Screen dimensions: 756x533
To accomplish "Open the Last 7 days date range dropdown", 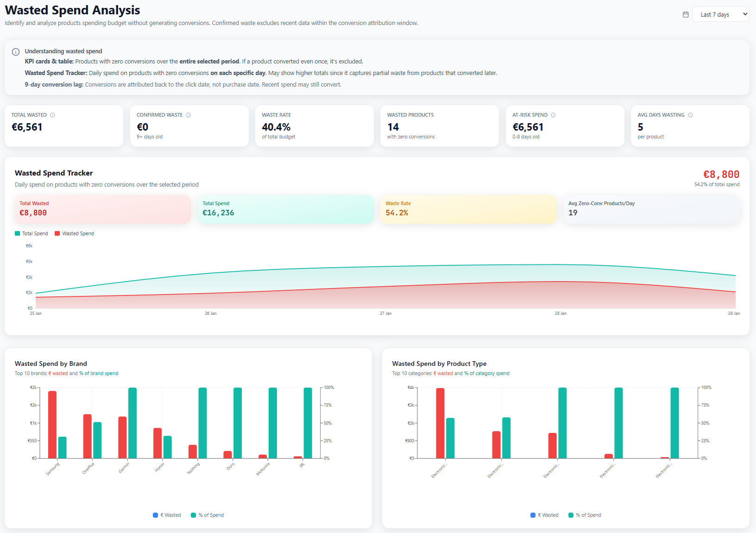I will (x=720, y=15).
